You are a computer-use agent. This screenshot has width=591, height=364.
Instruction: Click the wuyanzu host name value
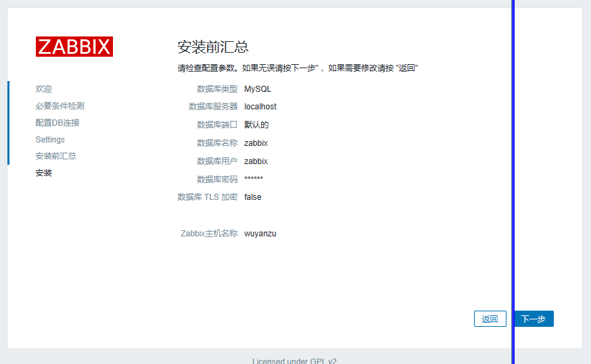tap(260, 234)
